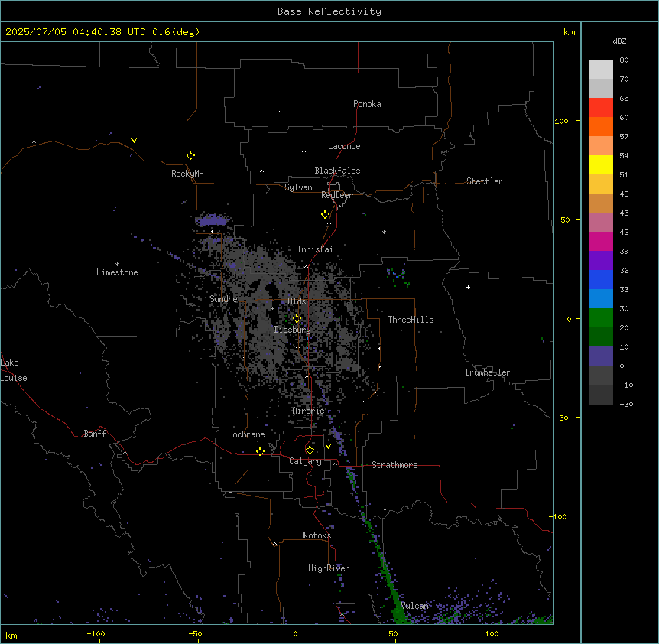Viewport: 659px width, 644px height.
Task: Click the Vulcan label
Action: [x=414, y=606]
